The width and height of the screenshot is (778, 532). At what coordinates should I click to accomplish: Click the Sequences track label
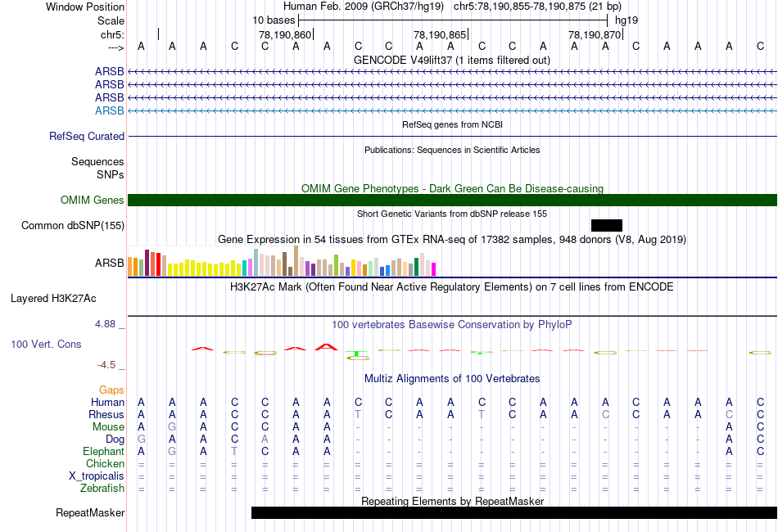pos(97,161)
